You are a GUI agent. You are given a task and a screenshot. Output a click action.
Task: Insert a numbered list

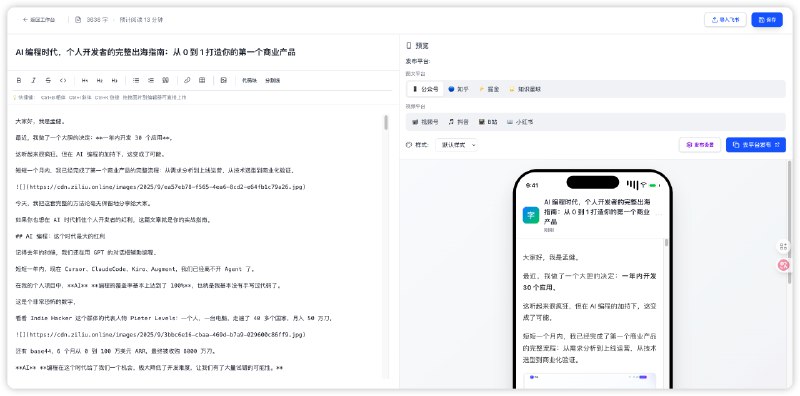[x=151, y=81]
